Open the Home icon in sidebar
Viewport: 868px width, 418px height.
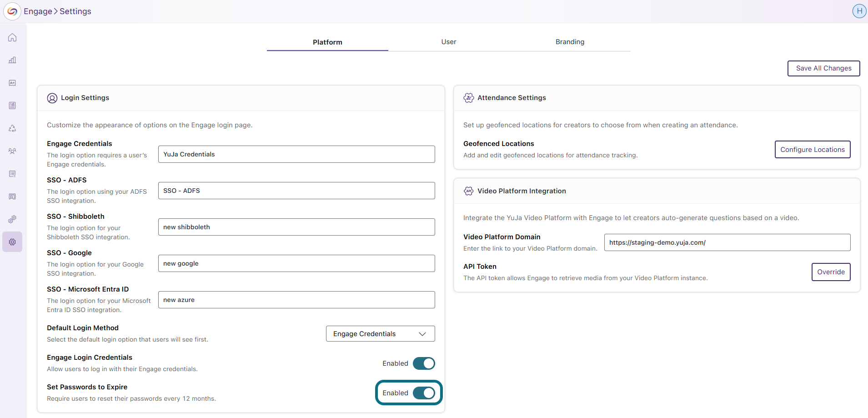(12, 37)
